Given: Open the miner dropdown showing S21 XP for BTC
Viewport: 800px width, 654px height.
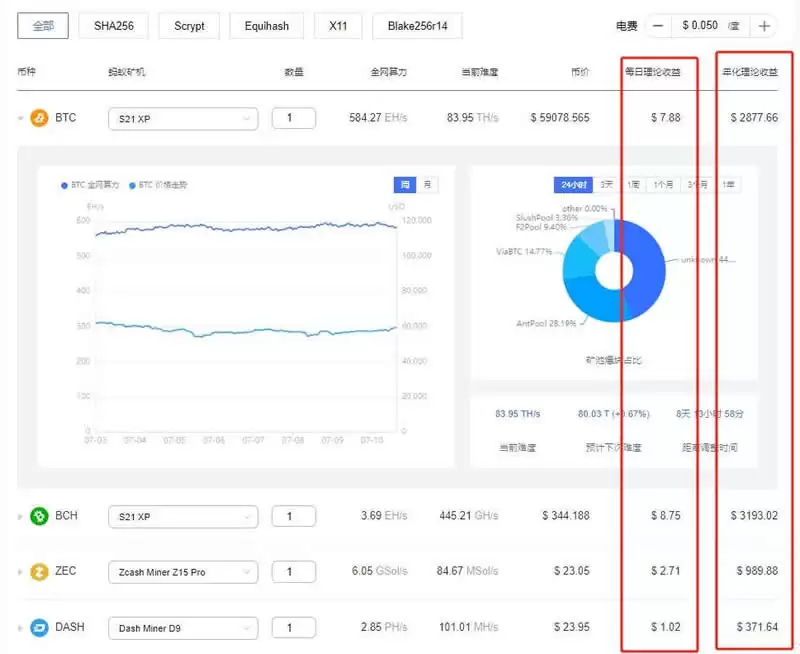Looking at the screenshot, I should (x=183, y=117).
